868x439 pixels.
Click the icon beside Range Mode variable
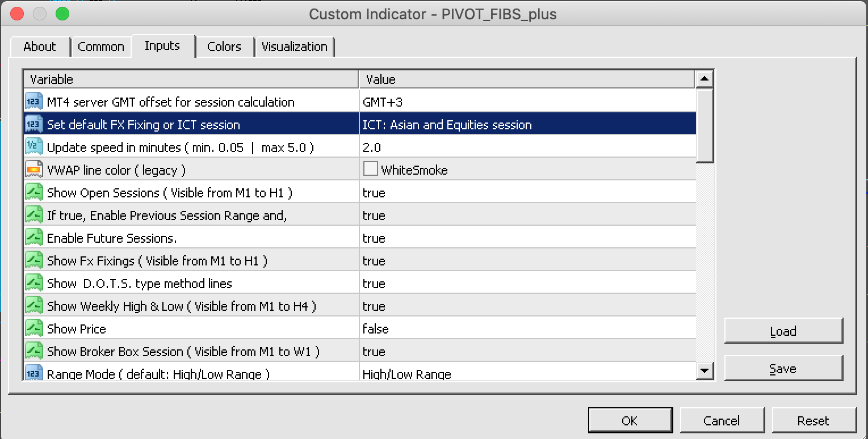(34, 373)
